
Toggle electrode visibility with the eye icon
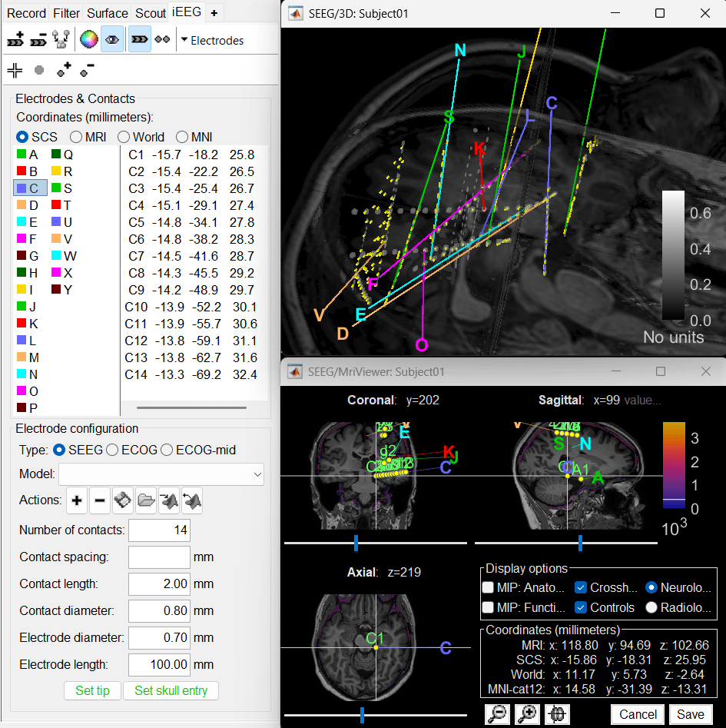point(112,41)
